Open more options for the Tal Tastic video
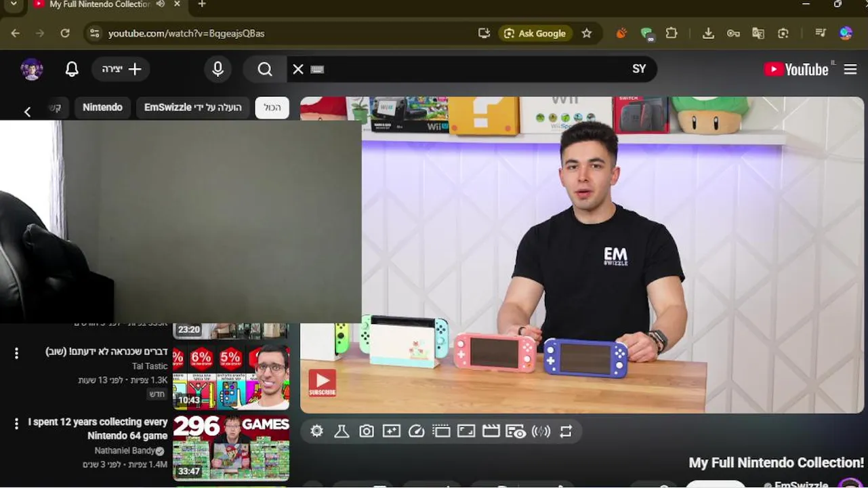 [x=16, y=353]
